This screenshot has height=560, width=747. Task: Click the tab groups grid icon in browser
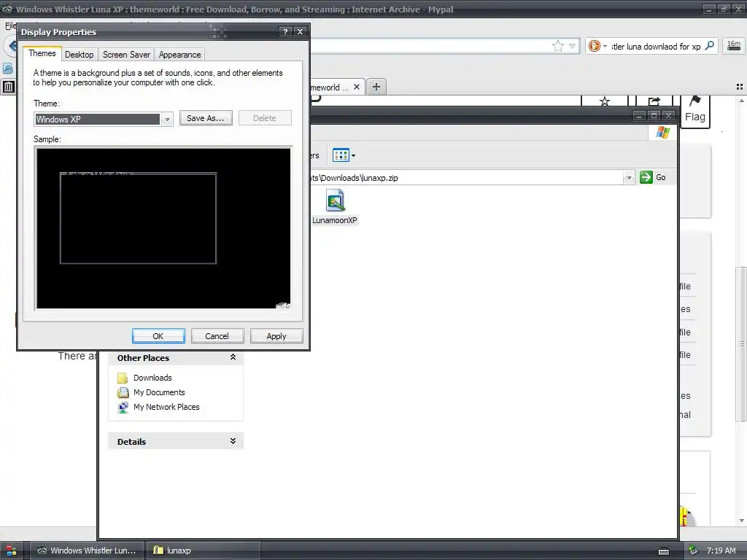pyautogui.click(x=740, y=87)
